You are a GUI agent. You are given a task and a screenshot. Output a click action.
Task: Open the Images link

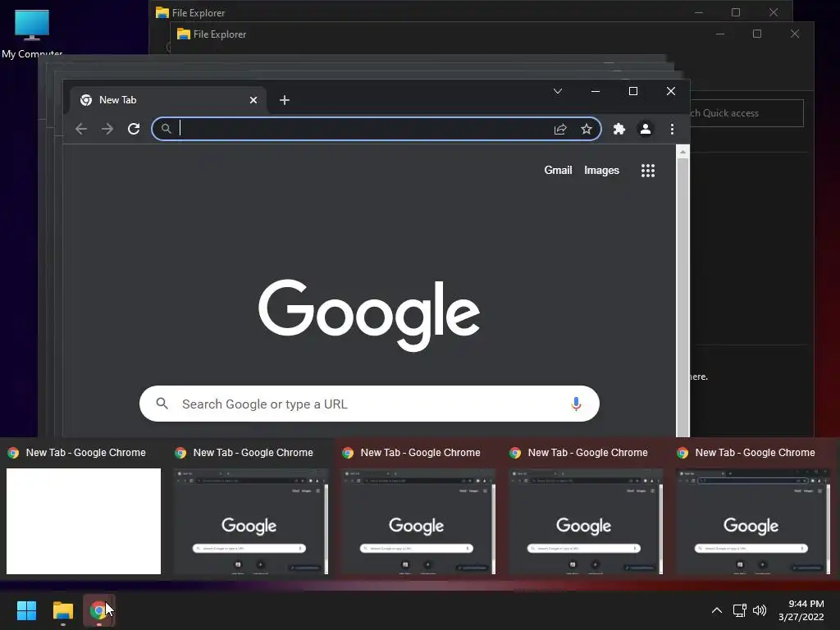click(x=601, y=171)
